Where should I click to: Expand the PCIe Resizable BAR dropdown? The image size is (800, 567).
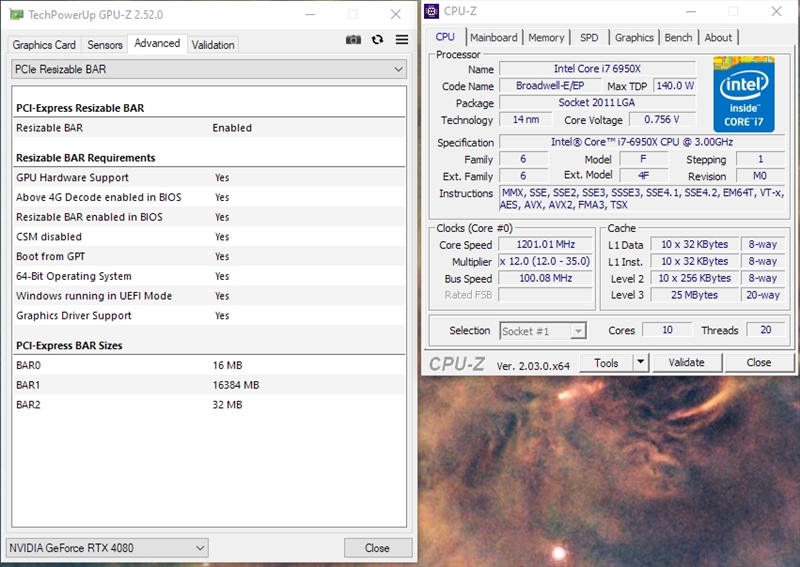pos(398,70)
